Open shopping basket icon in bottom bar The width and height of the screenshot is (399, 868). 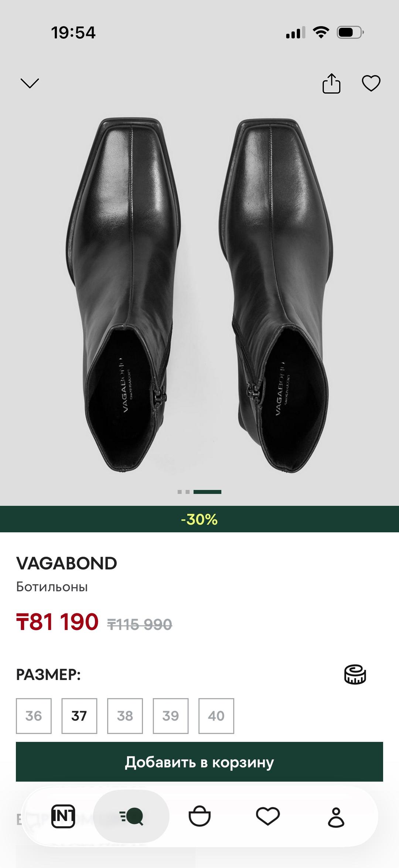pyautogui.click(x=199, y=816)
